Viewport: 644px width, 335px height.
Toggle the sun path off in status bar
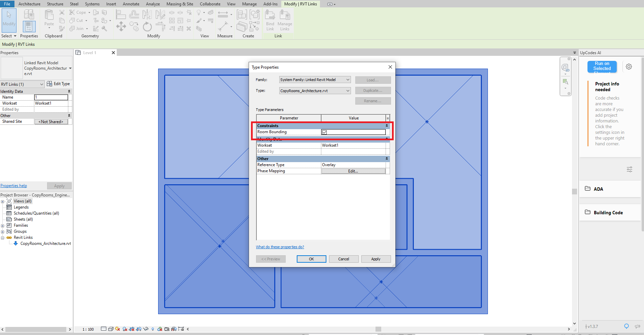117,329
